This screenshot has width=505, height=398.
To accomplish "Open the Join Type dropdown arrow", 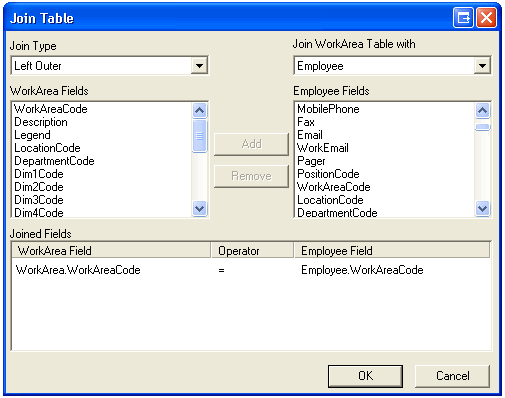I will click(x=199, y=66).
